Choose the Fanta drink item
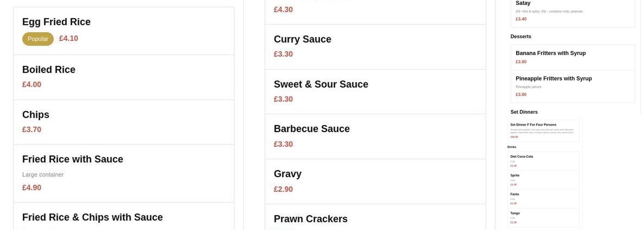644x230 pixels. click(x=543, y=199)
